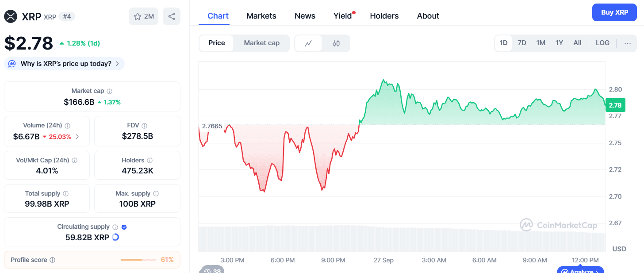Click the Holders info icon

coord(149,161)
